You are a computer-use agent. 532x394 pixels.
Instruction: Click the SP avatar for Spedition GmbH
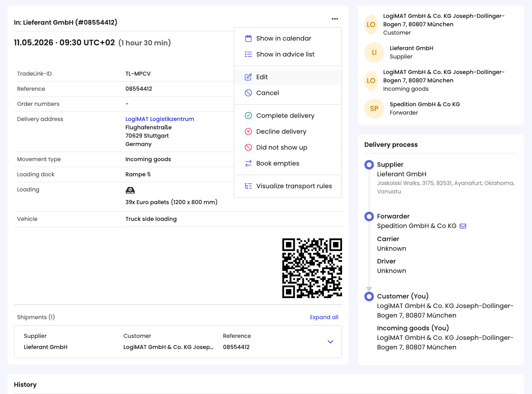pyautogui.click(x=374, y=109)
